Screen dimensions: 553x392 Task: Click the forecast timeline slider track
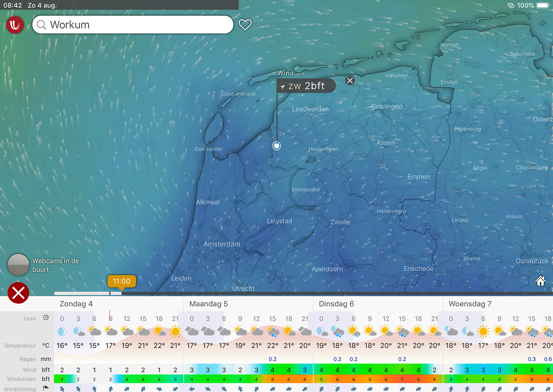303,293
